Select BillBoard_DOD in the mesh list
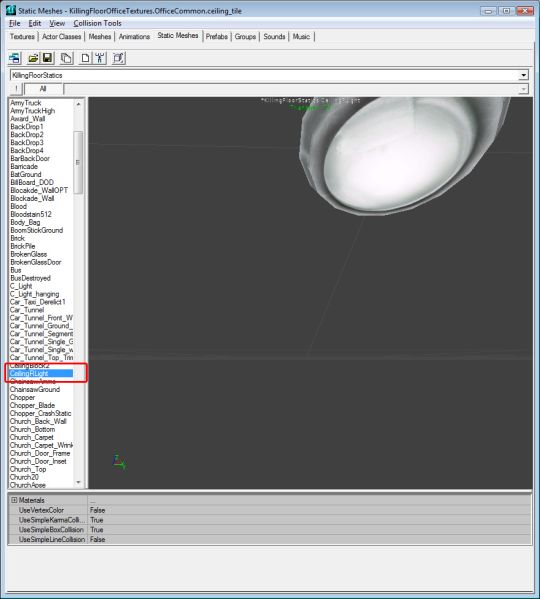This screenshot has height=599, width=540. point(32,183)
